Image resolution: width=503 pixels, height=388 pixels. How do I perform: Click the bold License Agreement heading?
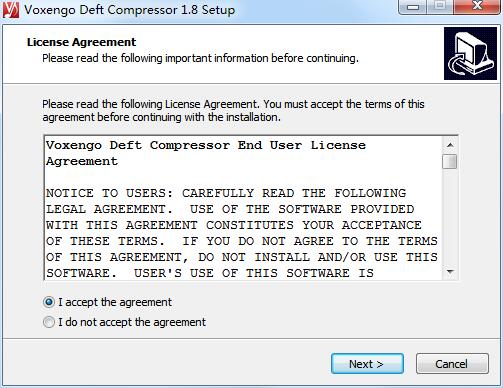(81, 42)
